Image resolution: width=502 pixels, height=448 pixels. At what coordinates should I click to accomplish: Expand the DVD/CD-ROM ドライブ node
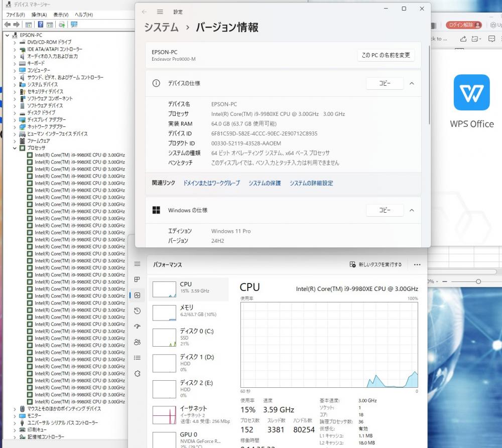(15, 42)
